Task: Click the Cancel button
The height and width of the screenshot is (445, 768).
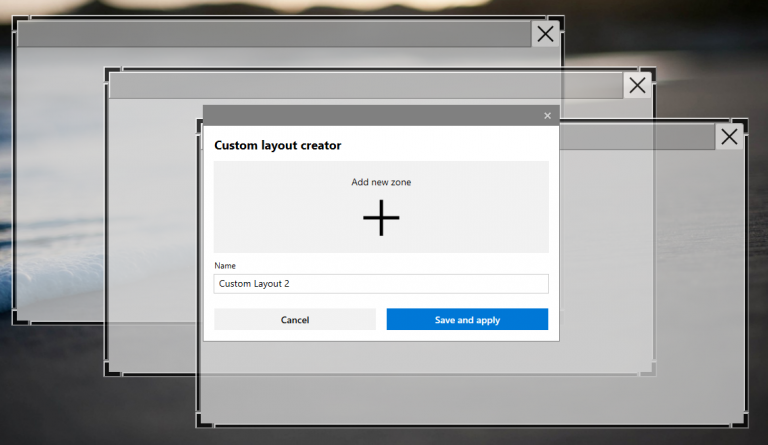Action: [x=295, y=319]
